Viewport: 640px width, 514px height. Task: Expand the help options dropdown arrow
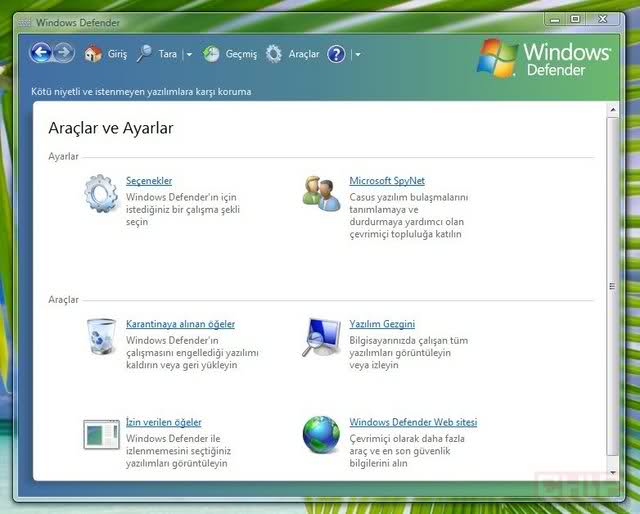pyautogui.click(x=358, y=54)
